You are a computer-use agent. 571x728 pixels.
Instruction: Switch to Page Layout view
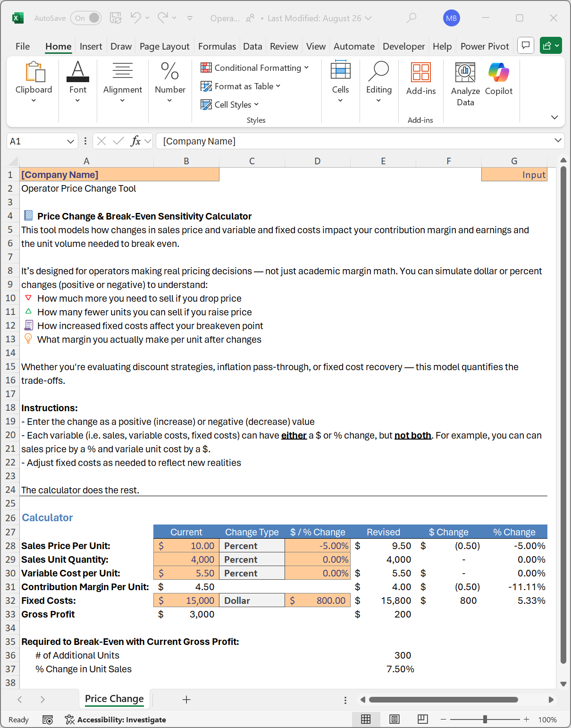point(394,719)
